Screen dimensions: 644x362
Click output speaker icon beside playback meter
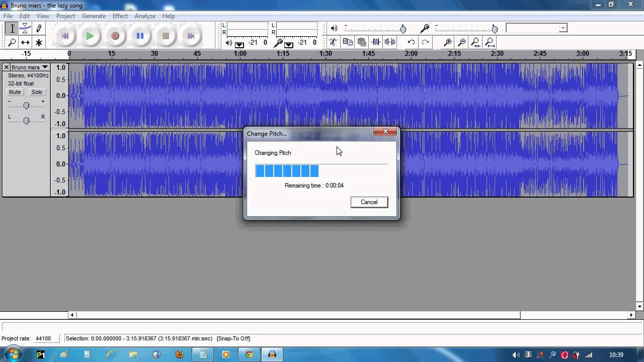(x=229, y=43)
